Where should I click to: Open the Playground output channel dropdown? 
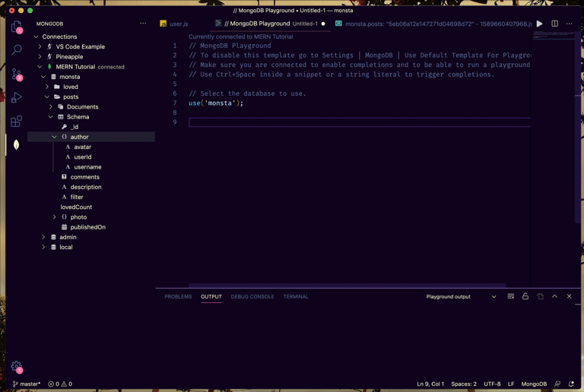[461, 296]
